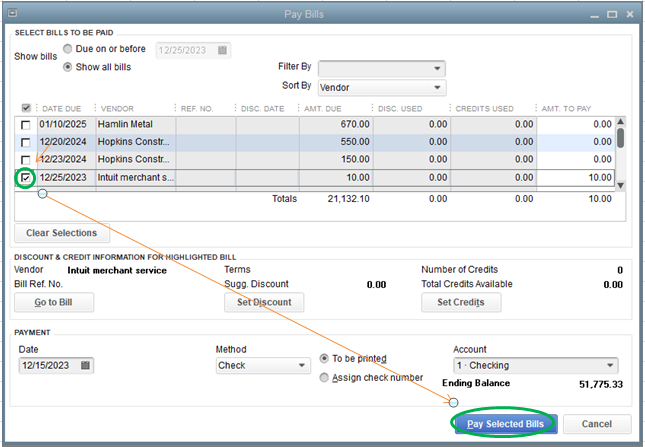645x447 pixels.
Task: Check the Hopkins Constr. 12/23/2024 bill checkbox
Action: pos(26,160)
